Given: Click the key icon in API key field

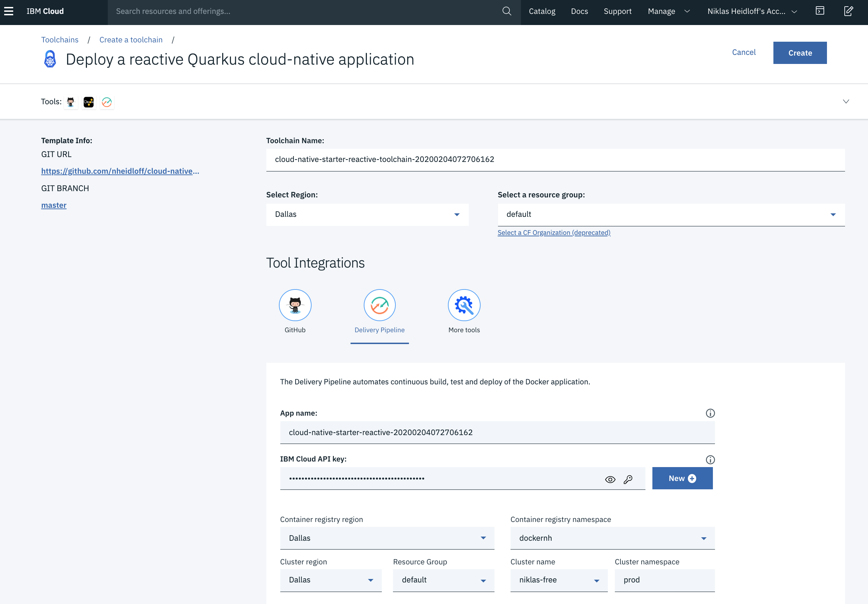Looking at the screenshot, I should click(628, 479).
